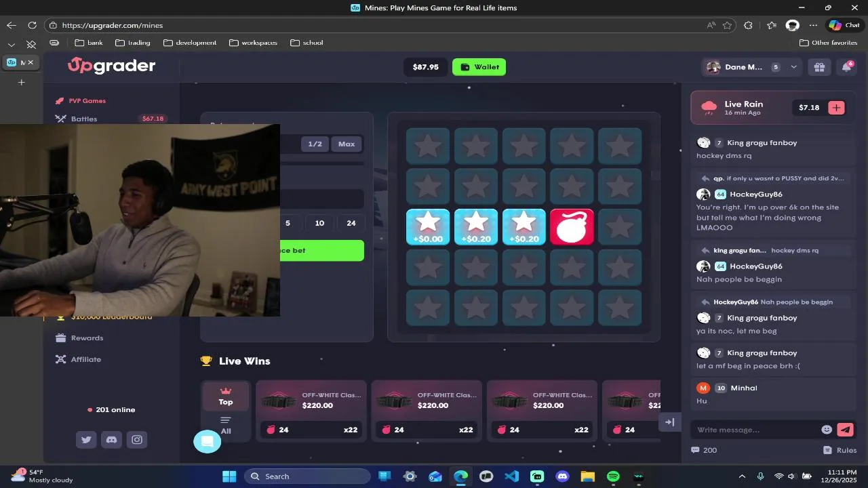The image size is (868, 488).
Task: Click the revealed mine bomb tile
Action: (x=572, y=226)
